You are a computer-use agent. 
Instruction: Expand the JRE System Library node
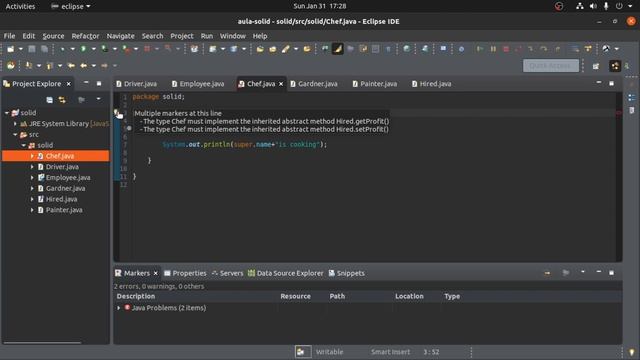point(16,123)
